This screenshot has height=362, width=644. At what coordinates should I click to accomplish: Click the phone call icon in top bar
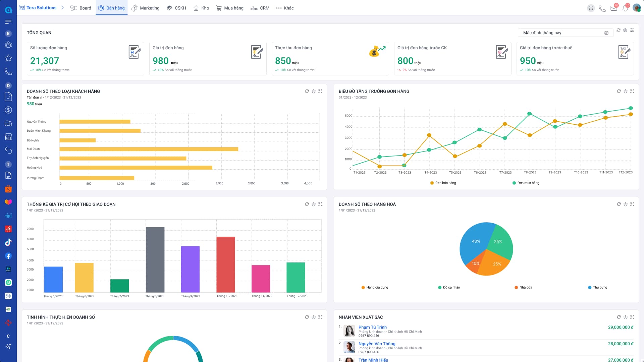[x=602, y=8]
